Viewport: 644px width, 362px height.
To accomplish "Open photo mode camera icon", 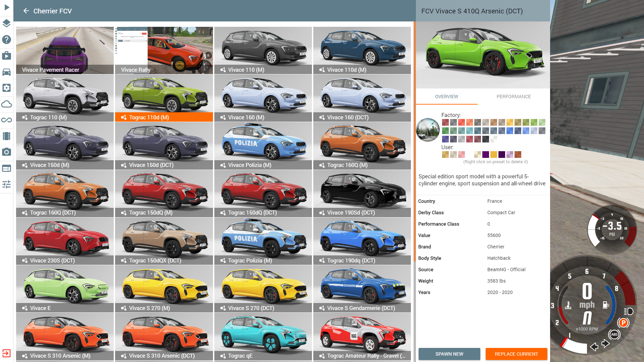I will 7,152.
